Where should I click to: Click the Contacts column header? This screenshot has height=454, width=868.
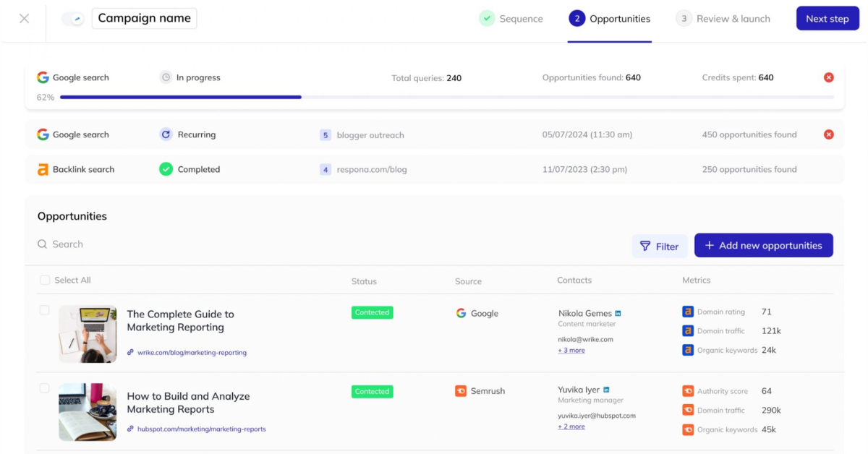point(574,280)
